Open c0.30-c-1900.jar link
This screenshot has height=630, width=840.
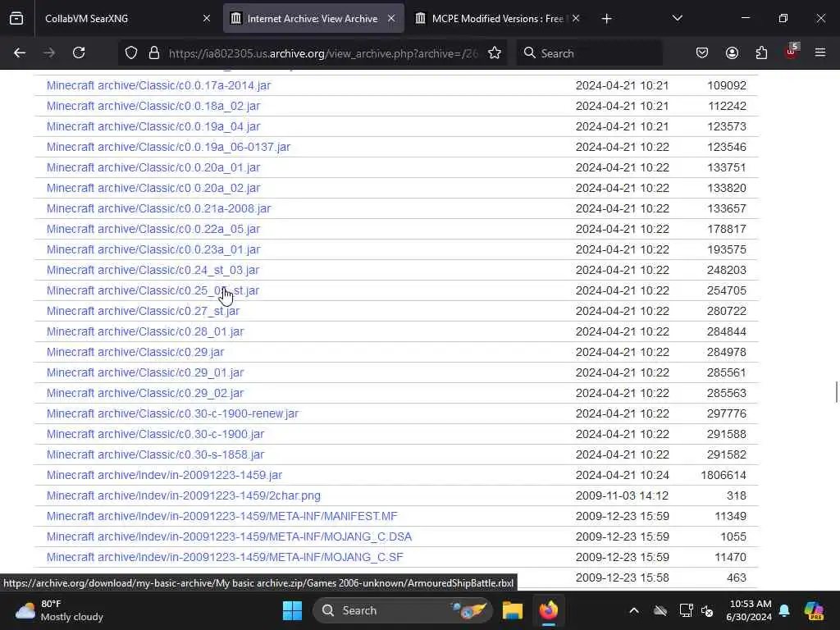coord(155,434)
